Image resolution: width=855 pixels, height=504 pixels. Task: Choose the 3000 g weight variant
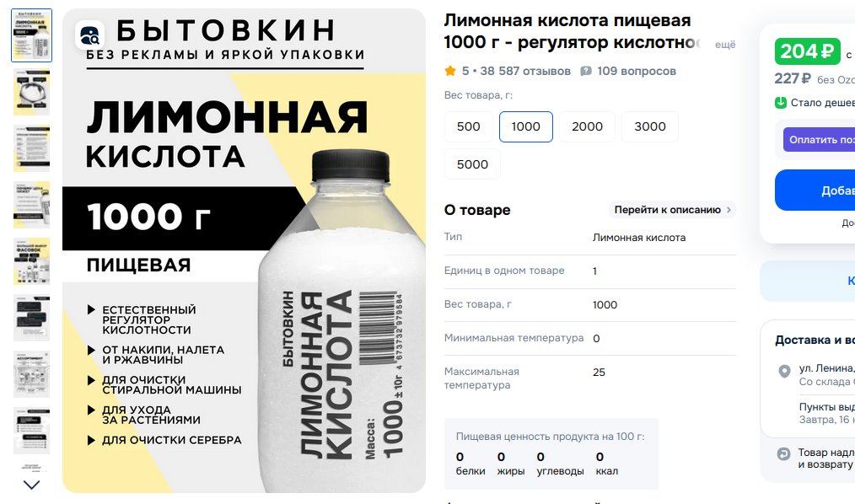(x=650, y=126)
